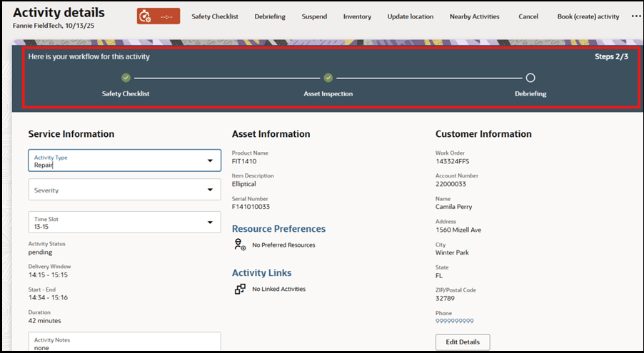Click the account number 22000033
Screen dimensions: 644x353
point(451,184)
